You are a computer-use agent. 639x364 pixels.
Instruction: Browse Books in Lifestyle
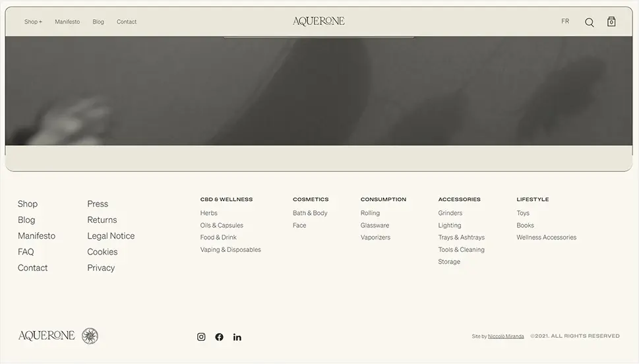526,225
